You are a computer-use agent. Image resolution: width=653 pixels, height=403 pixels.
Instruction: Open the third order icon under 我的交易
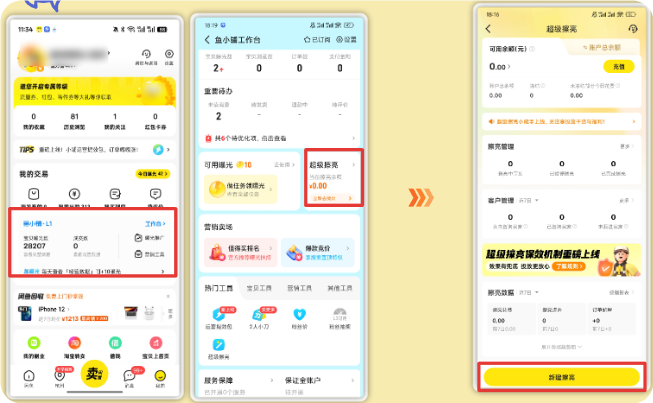point(115,194)
